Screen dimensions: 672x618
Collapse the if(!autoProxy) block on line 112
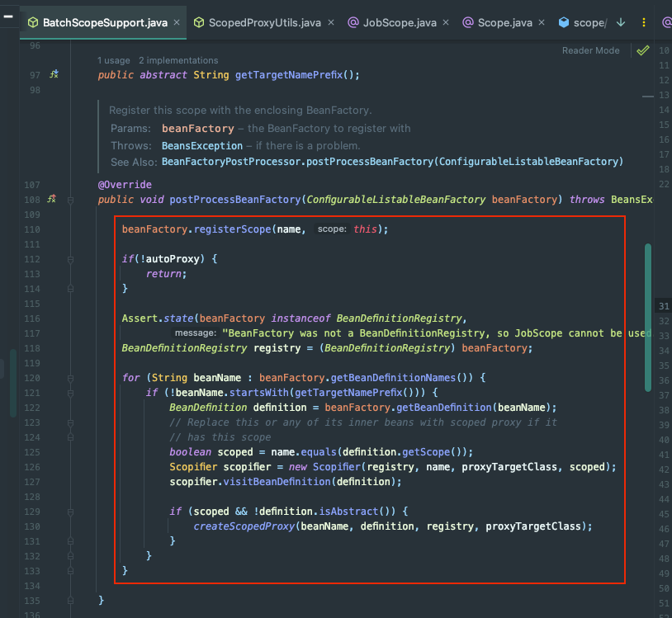[x=71, y=260]
